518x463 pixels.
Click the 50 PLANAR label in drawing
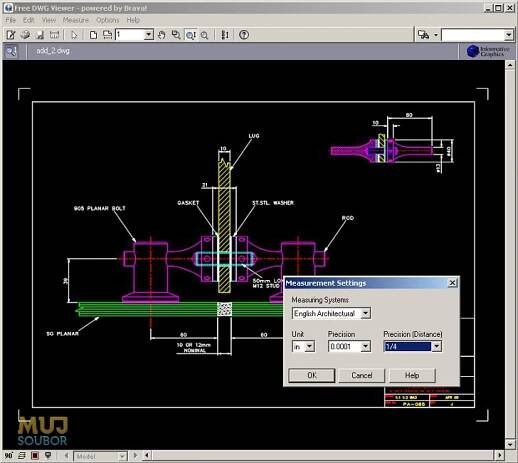pos(62,333)
